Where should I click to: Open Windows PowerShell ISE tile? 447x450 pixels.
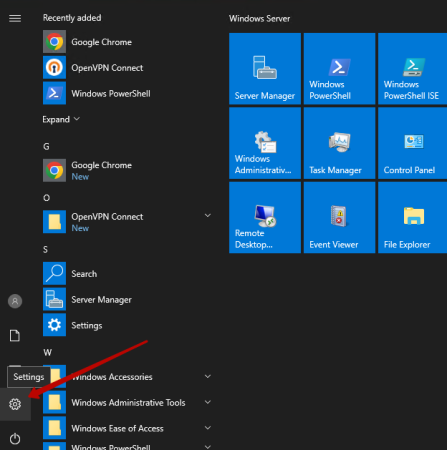[x=413, y=69]
